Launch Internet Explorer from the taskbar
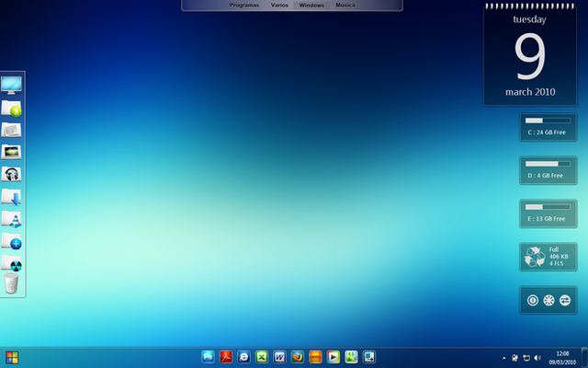The image size is (588, 368). click(x=243, y=357)
